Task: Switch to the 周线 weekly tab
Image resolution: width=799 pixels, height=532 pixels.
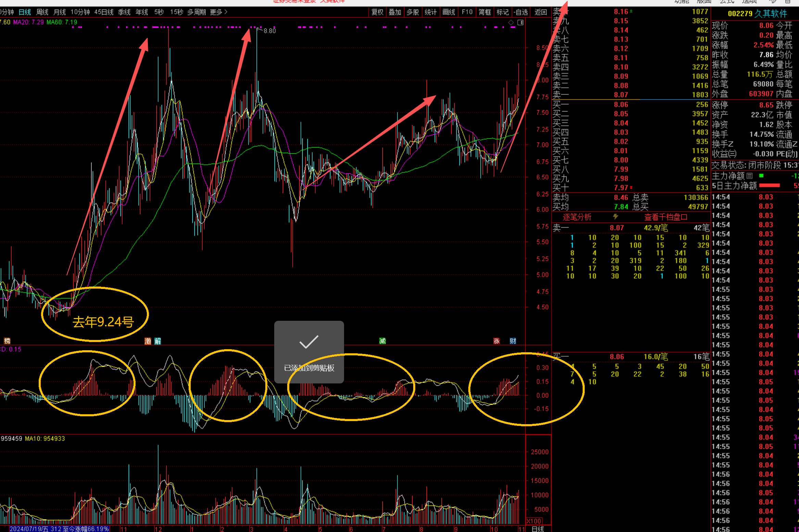Action: pyautogui.click(x=42, y=12)
